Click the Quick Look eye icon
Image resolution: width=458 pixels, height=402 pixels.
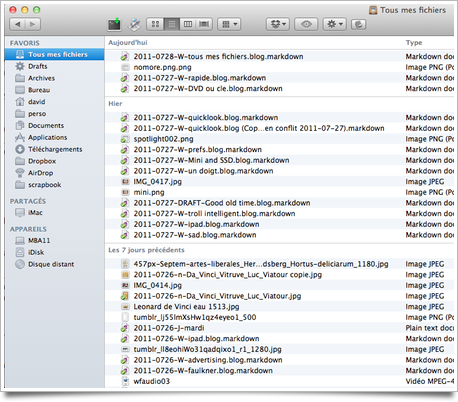(x=306, y=24)
